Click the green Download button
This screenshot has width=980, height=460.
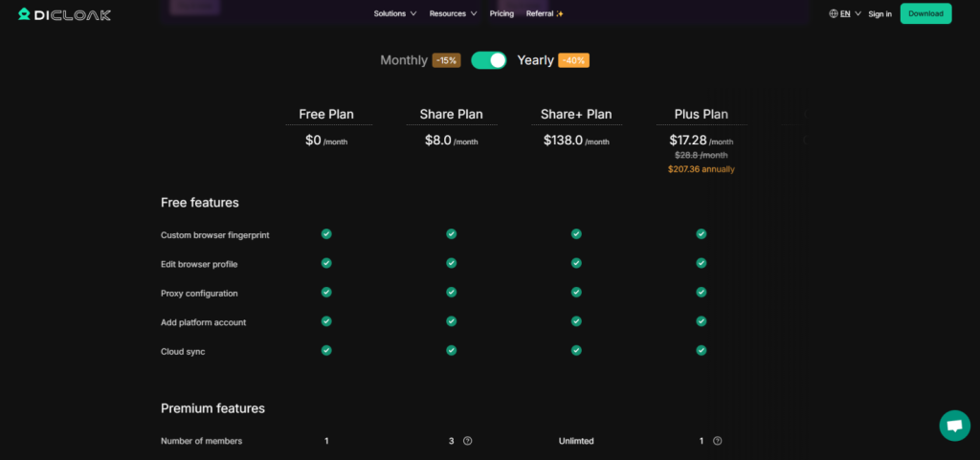(925, 13)
